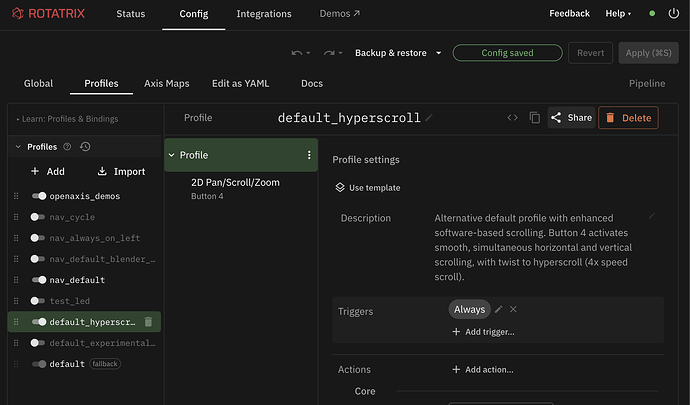Collapse the Profiles section chevron
Viewport: 690px width, 405px height.
(18, 147)
